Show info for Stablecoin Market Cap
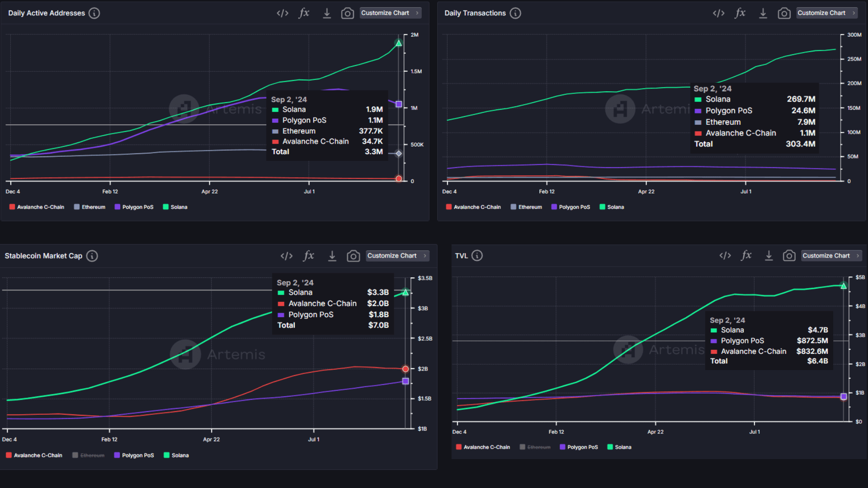This screenshot has height=488, width=868. tap(92, 256)
